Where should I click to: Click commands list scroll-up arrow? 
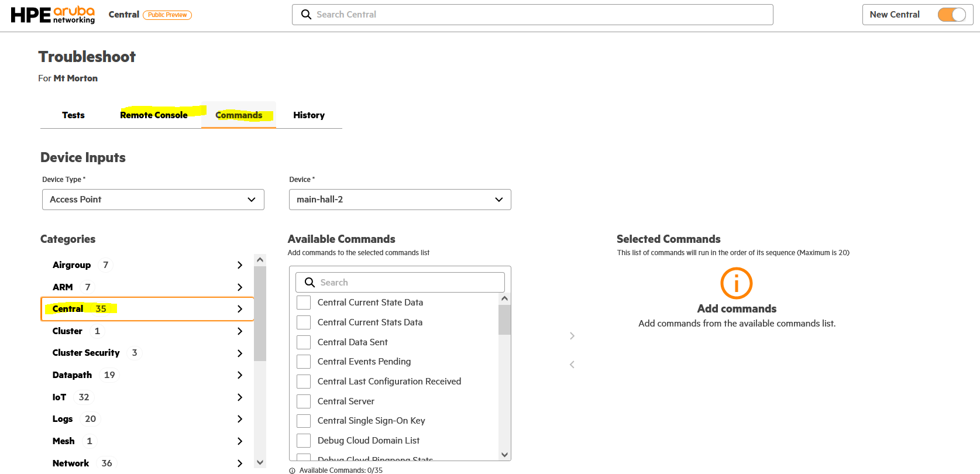[x=504, y=299]
